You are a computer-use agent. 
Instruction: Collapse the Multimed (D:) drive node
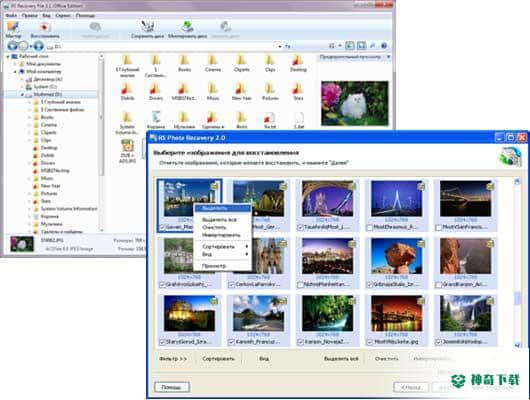click(x=22, y=94)
